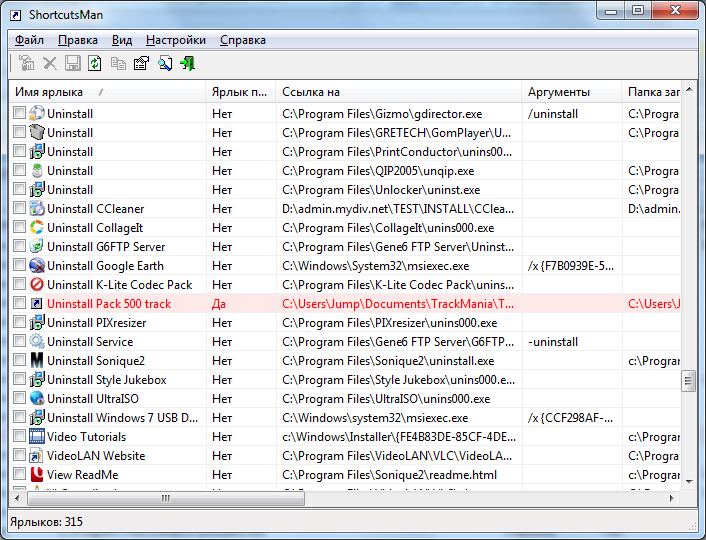Click the green exit door toolbar icon
Image resolution: width=706 pixels, height=540 pixels.
point(188,63)
